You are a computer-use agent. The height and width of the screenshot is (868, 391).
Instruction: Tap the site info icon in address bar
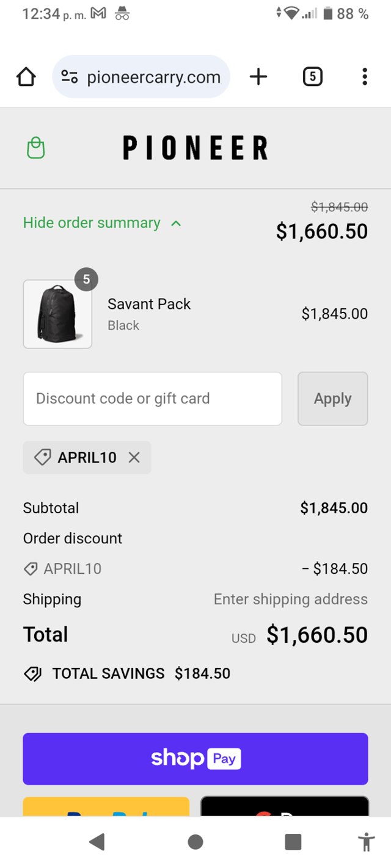(70, 77)
